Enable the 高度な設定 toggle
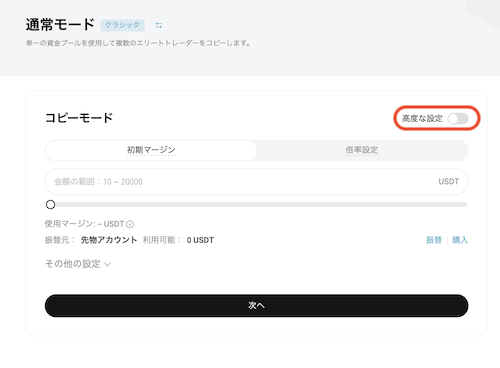Viewport: 500px width, 368px height. coord(458,118)
